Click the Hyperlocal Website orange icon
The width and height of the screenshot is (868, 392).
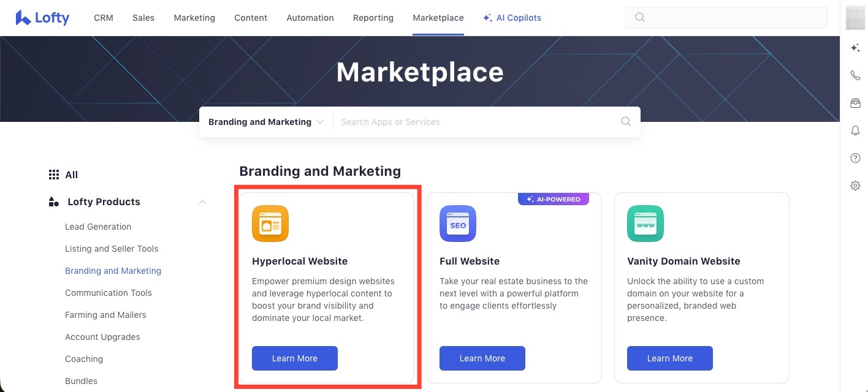point(270,224)
